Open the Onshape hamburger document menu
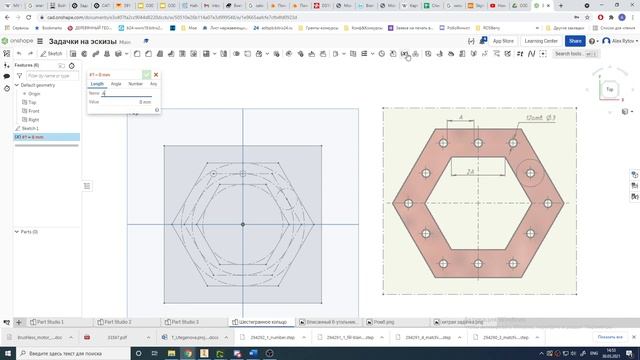This screenshot has height=360, width=640. coord(40,41)
